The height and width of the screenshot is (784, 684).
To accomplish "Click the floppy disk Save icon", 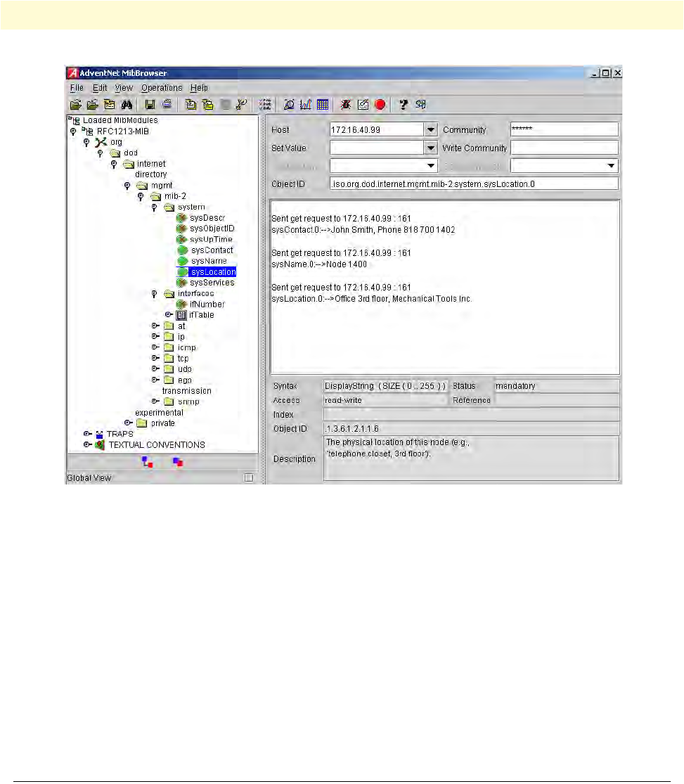I will [x=150, y=105].
